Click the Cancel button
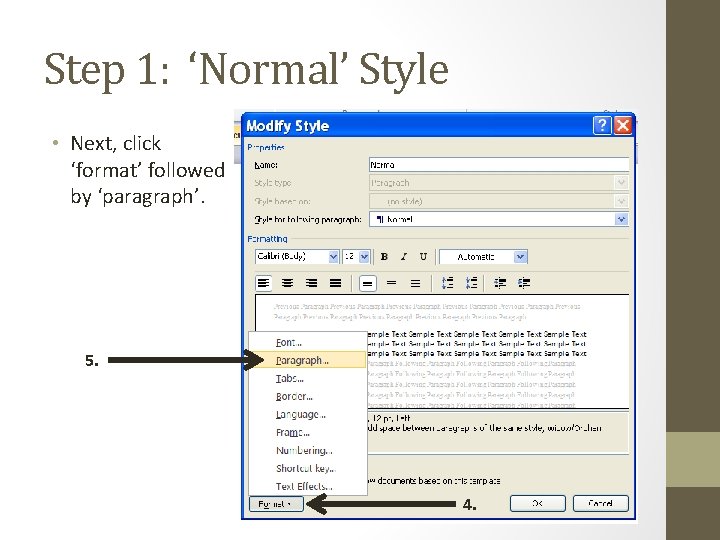 600,503
